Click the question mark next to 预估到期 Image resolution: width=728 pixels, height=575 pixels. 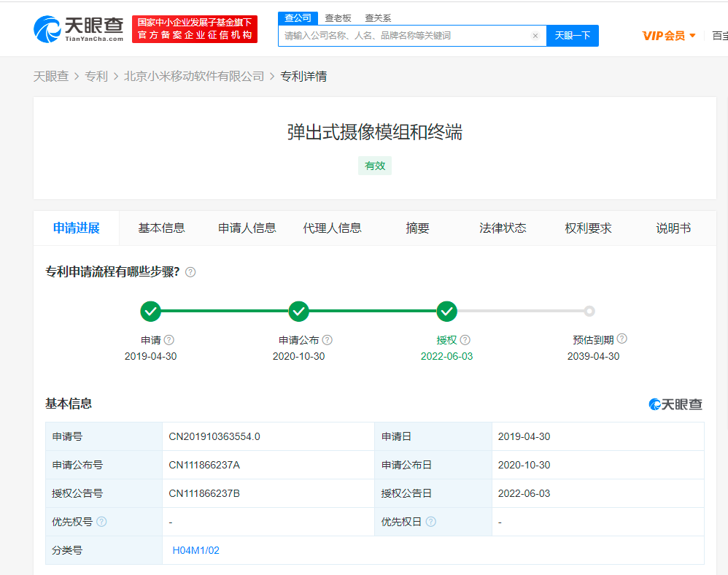pyautogui.click(x=621, y=339)
